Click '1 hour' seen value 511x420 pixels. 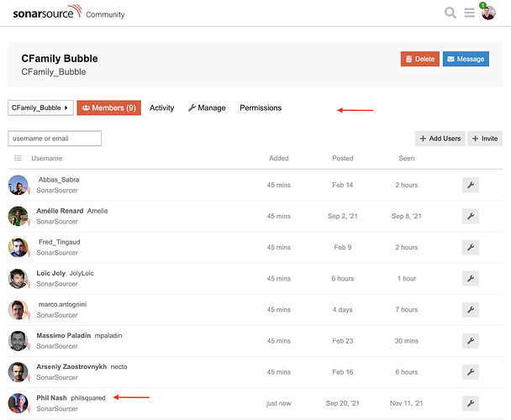pos(407,279)
